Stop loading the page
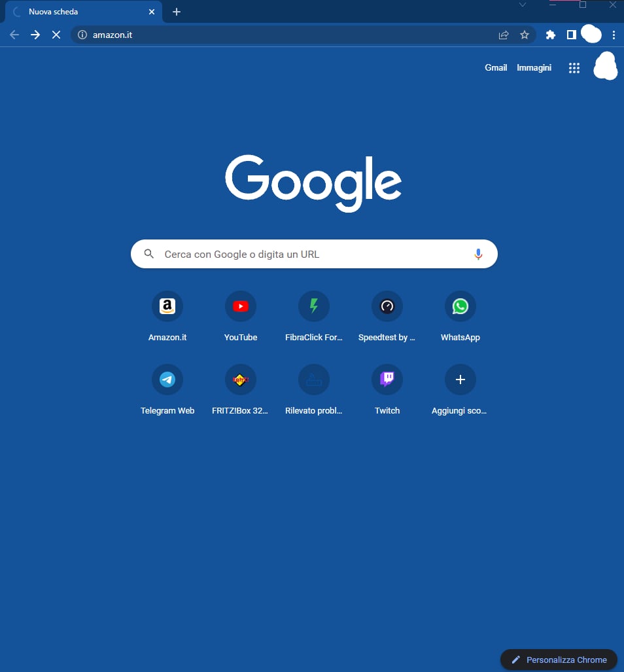 (x=56, y=35)
